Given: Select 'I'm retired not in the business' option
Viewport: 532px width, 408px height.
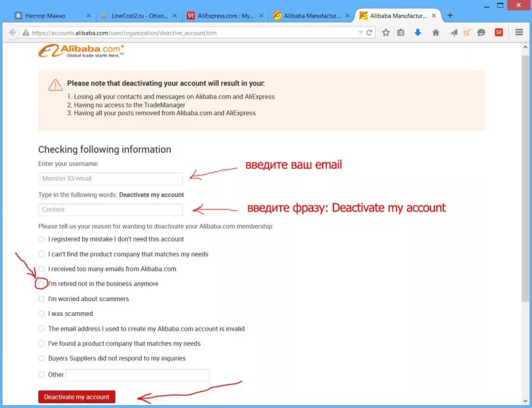Looking at the screenshot, I should coord(41,283).
